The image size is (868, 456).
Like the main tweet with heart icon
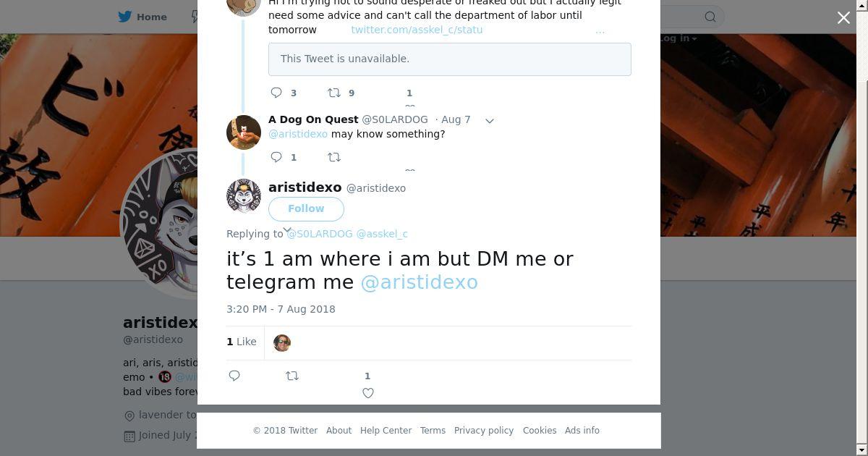(368, 393)
